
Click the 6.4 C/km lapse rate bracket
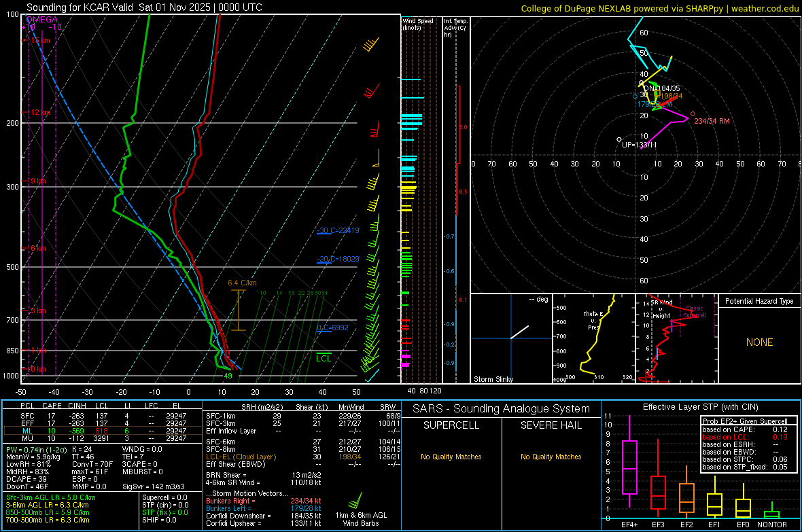click(x=239, y=310)
